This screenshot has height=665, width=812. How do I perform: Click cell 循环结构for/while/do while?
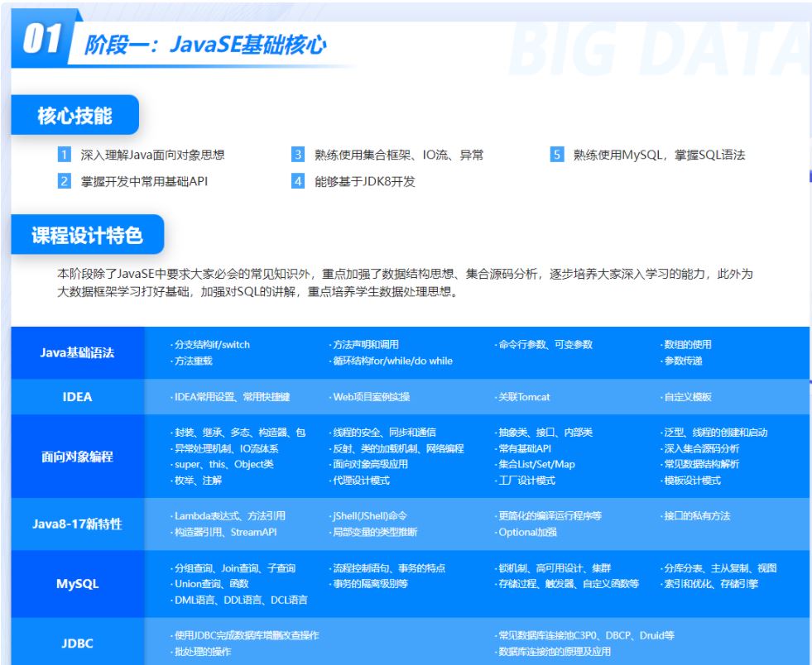click(x=391, y=361)
